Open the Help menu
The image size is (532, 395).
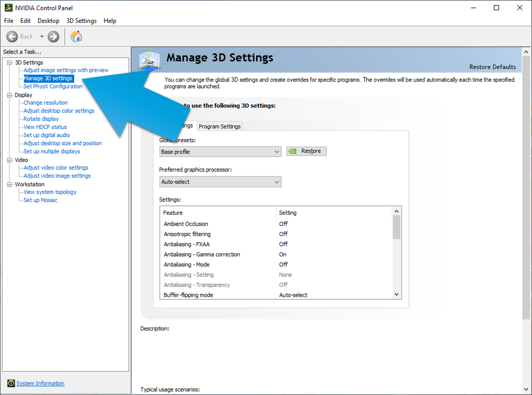(110, 21)
